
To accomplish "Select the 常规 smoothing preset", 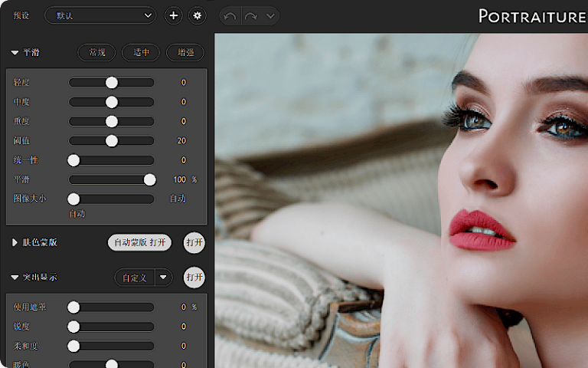I will (x=96, y=53).
